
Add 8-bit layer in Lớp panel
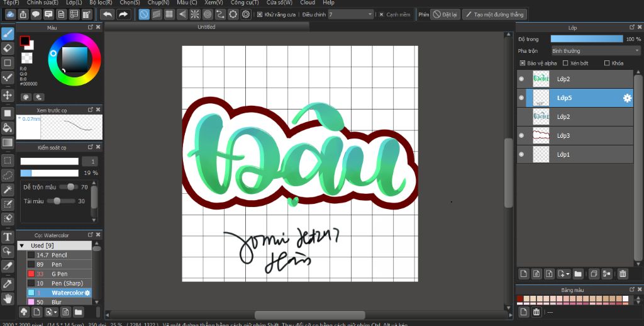tap(536, 273)
